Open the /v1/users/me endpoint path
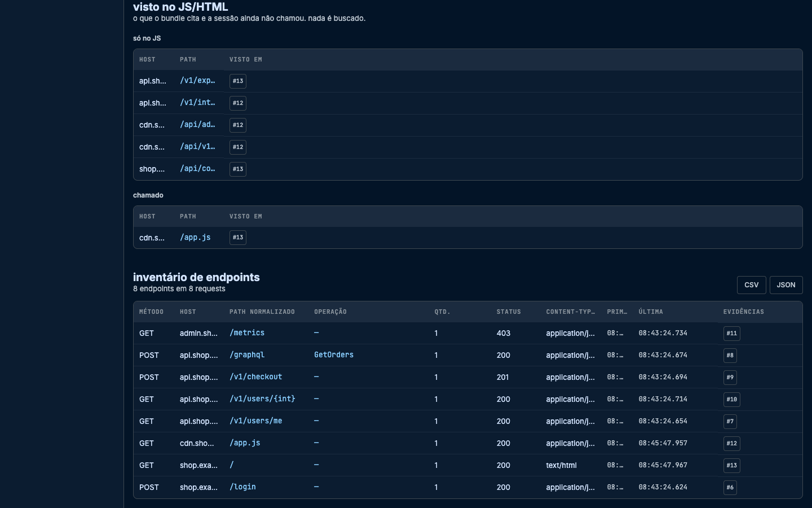812x508 pixels. pyautogui.click(x=256, y=421)
